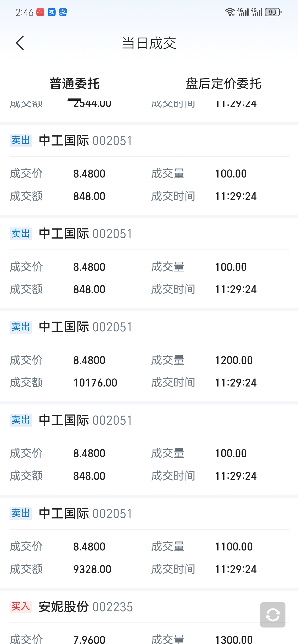Tap 成交额 value 10176.00
298x644 pixels.
(x=95, y=383)
